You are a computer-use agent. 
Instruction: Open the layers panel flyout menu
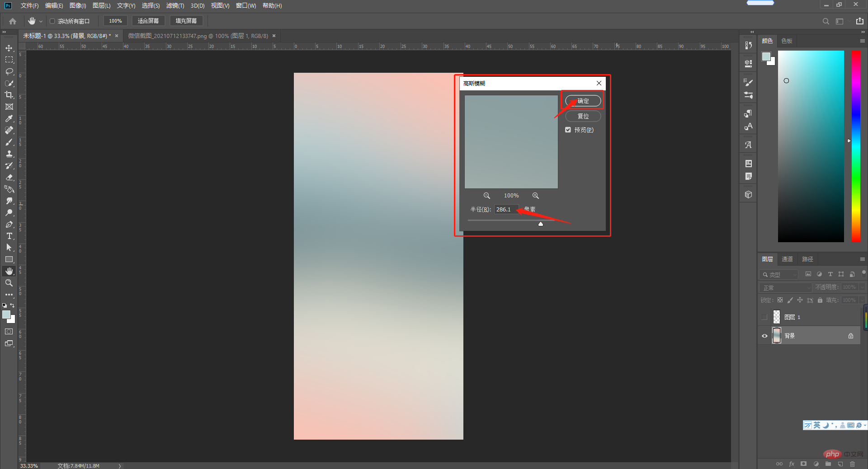point(862,259)
